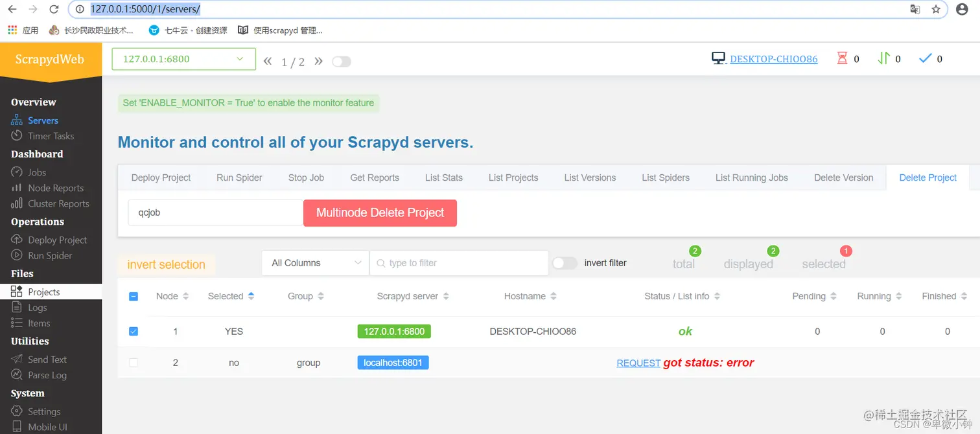This screenshot has height=434, width=980.
Task: Switch to Mobile UI from sidebar
Action: pyautogui.click(x=47, y=427)
